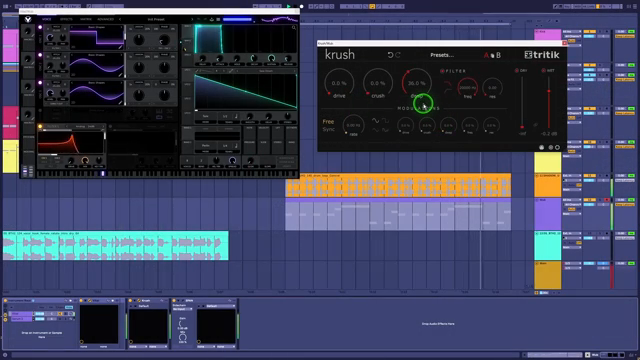Open the hamburger menu icon in Vital header
Image resolution: width=640 pixels, height=360 pixels.
[218, 19]
